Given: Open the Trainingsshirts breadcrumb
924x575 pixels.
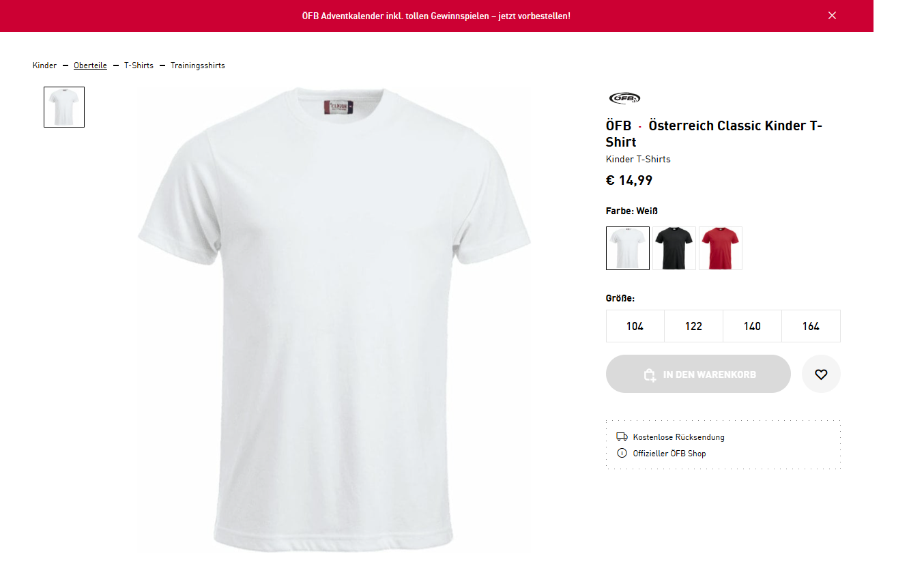Looking at the screenshot, I should 197,65.
